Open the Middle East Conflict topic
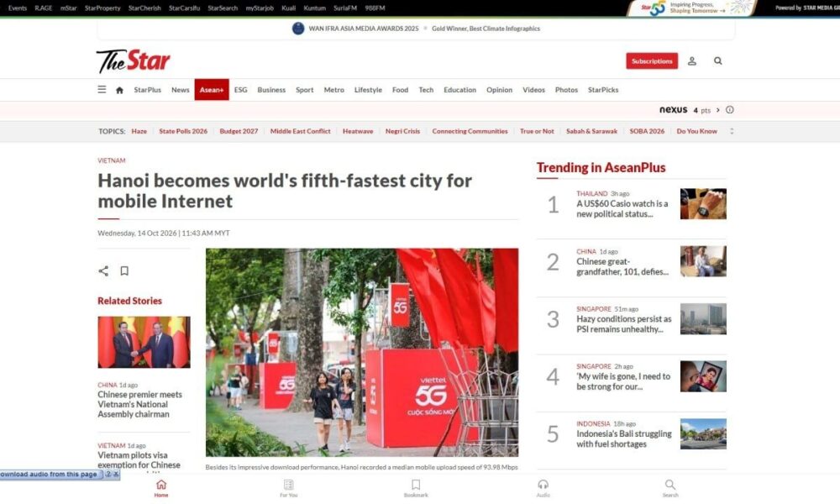Screen dimensions: 840x504 [x=301, y=131]
